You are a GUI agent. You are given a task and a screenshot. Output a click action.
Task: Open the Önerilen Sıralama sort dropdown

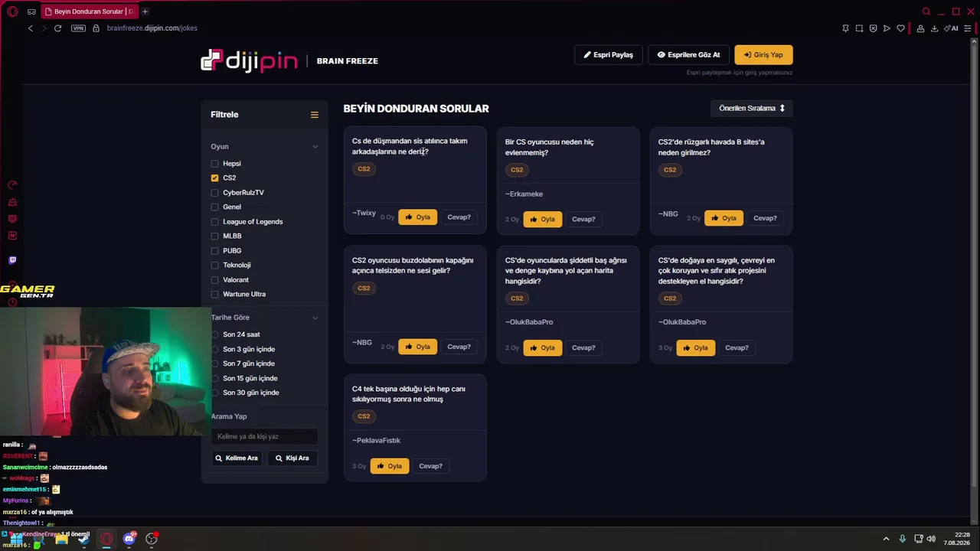tap(752, 109)
